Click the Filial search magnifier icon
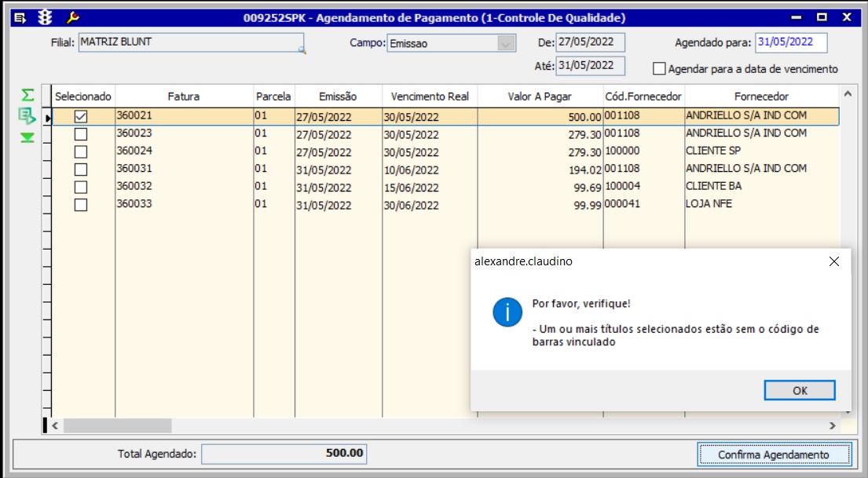 [301, 50]
